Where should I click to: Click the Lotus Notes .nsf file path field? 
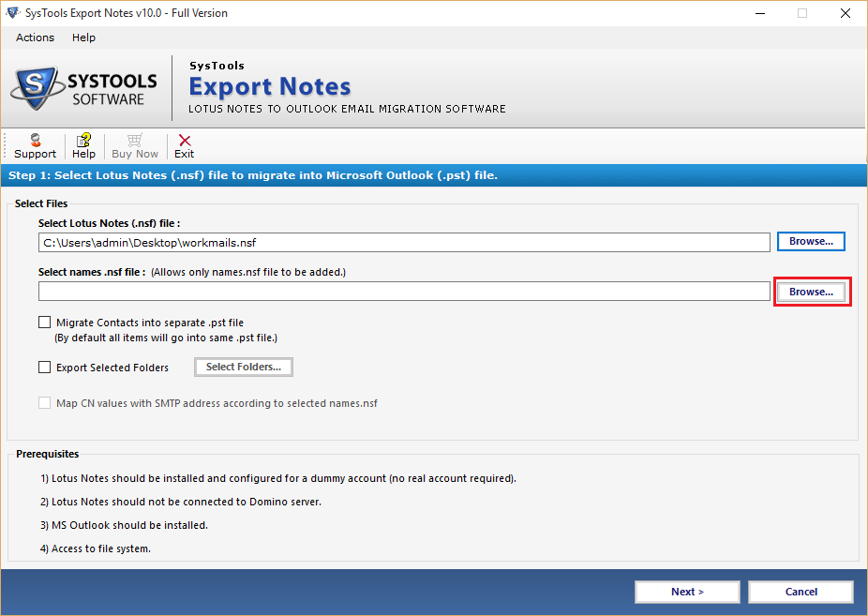[x=404, y=243]
